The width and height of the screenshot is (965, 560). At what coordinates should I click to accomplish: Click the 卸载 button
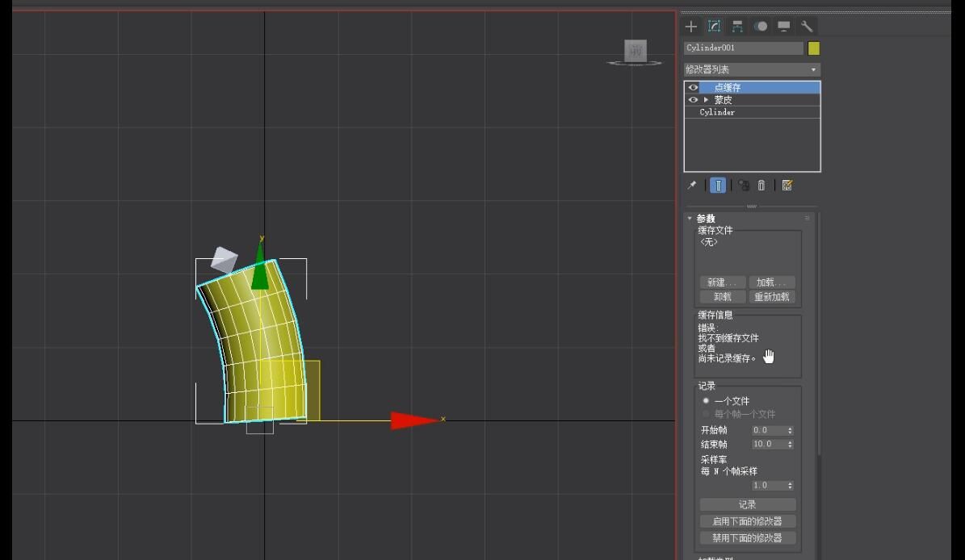point(723,297)
